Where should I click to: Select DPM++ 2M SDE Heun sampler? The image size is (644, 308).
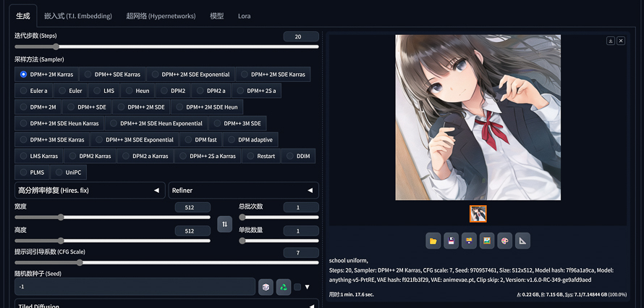pyautogui.click(x=207, y=107)
